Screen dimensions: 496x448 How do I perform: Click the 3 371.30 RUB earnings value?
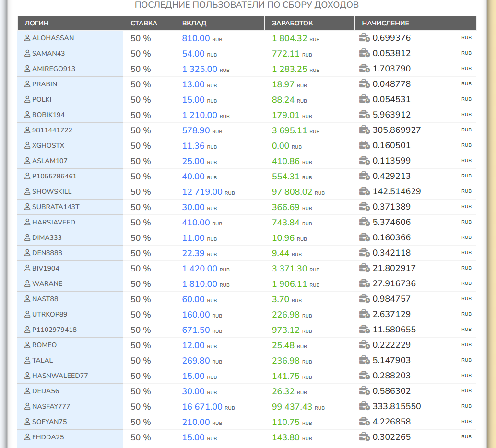[296, 269]
